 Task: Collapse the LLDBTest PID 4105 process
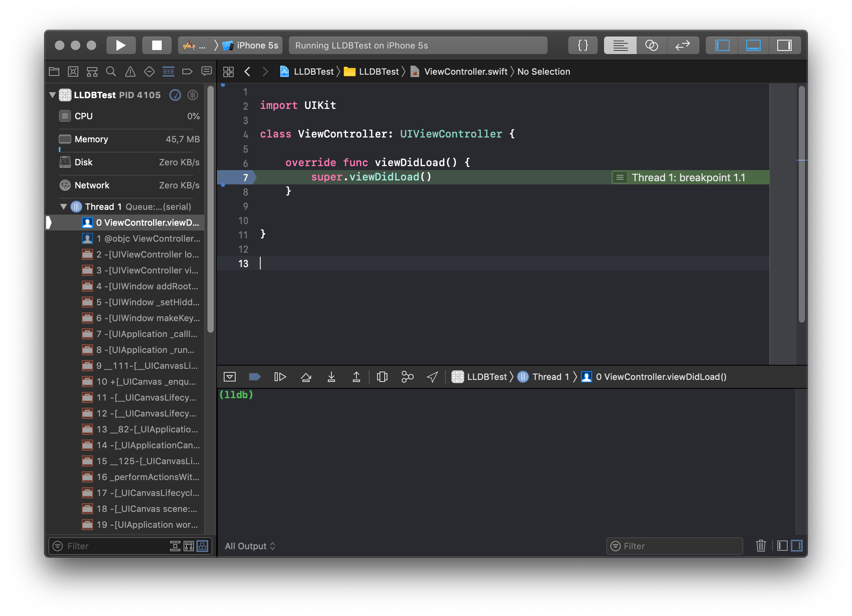52,95
